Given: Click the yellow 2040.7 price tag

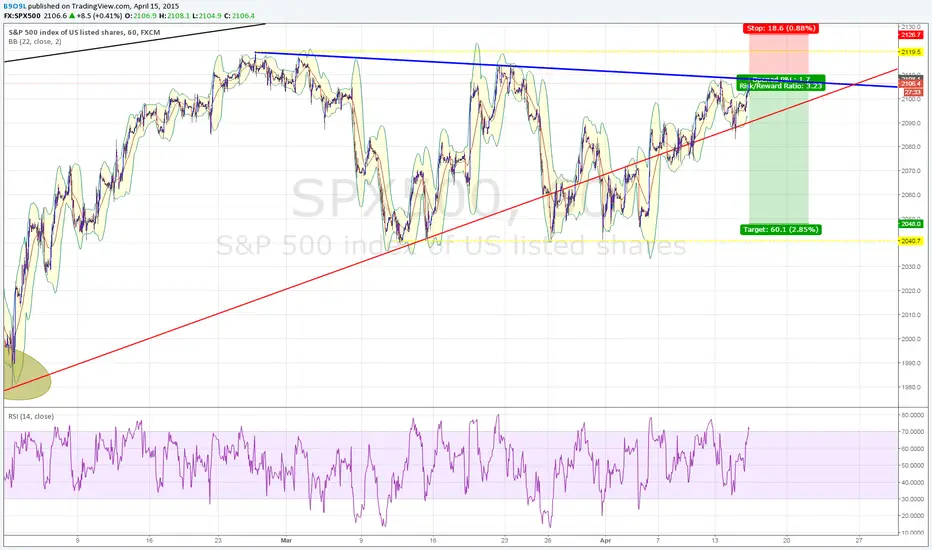Looking at the screenshot, I should (x=911, y=241).
